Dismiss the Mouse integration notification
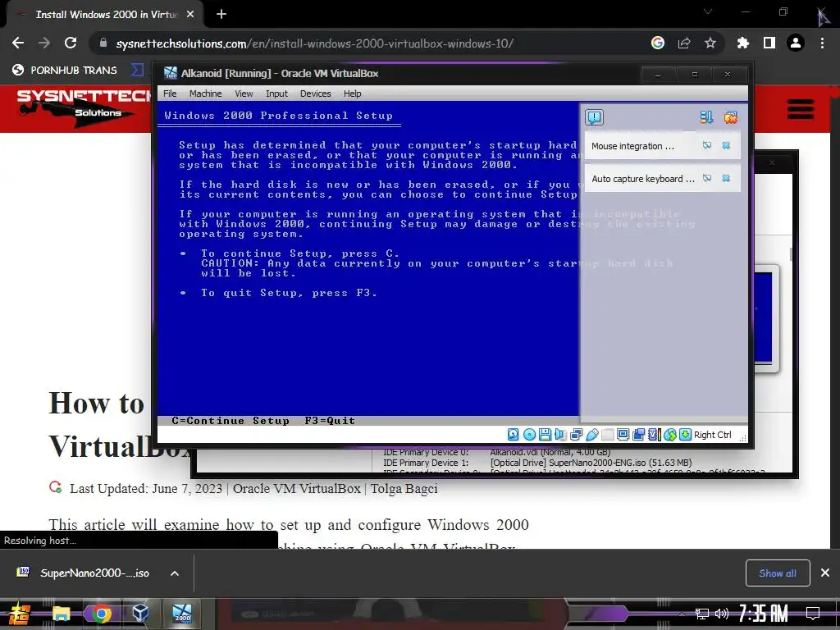 coord(726,145)
